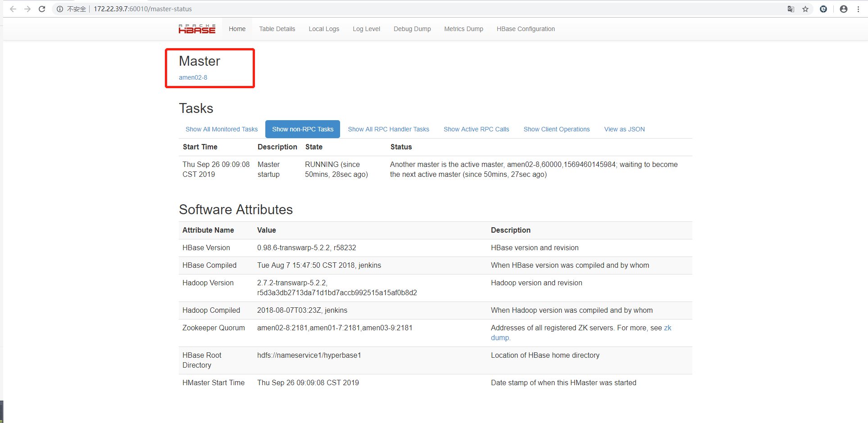Open the Metrics Dump page
The height and width of the screenshot is (423, 868).
point(464,29)
